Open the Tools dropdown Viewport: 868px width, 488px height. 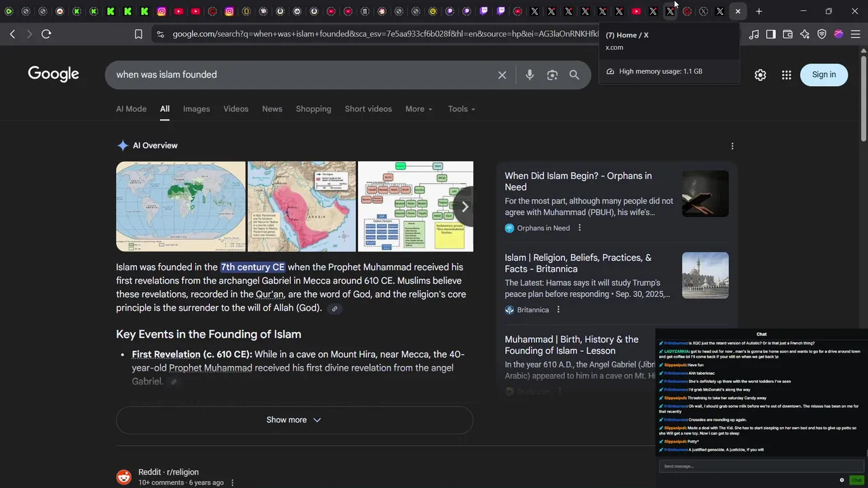pyautogui.click(x=461, y=109)
